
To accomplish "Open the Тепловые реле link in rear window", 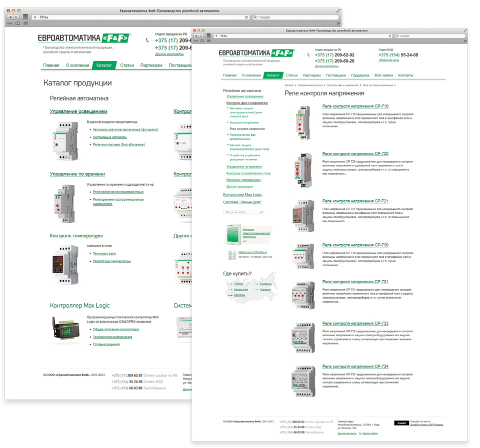I will 104,254.
